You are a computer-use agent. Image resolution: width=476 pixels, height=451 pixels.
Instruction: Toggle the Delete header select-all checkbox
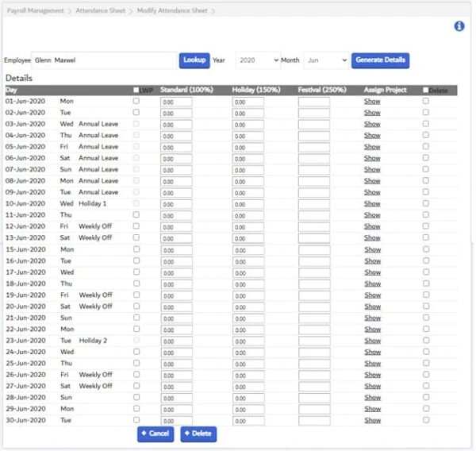[425, 90]
